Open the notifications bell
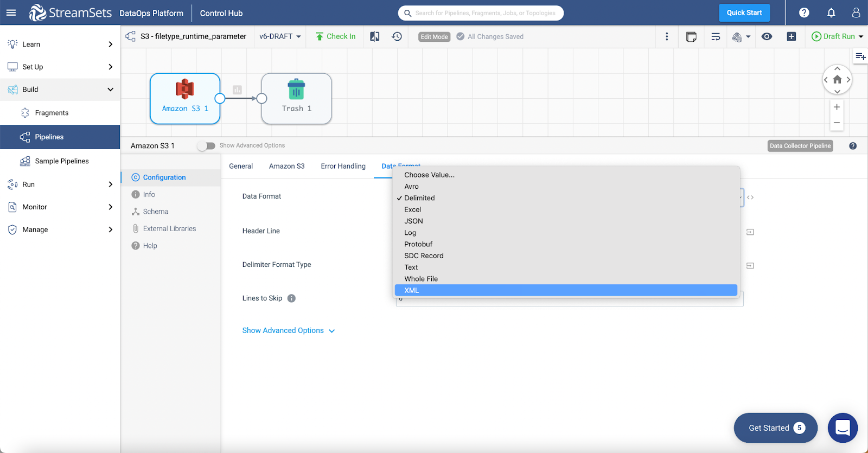 [x=831, y=12]
